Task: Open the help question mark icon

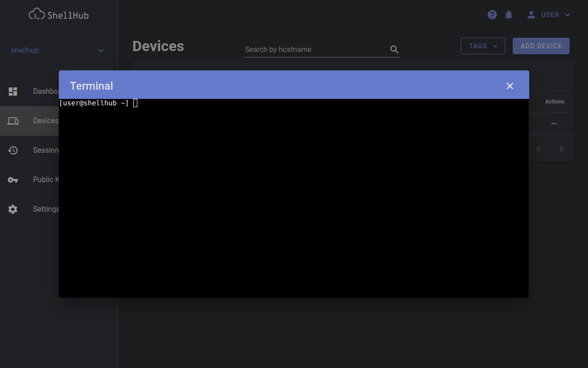Action: pos(492,14)
